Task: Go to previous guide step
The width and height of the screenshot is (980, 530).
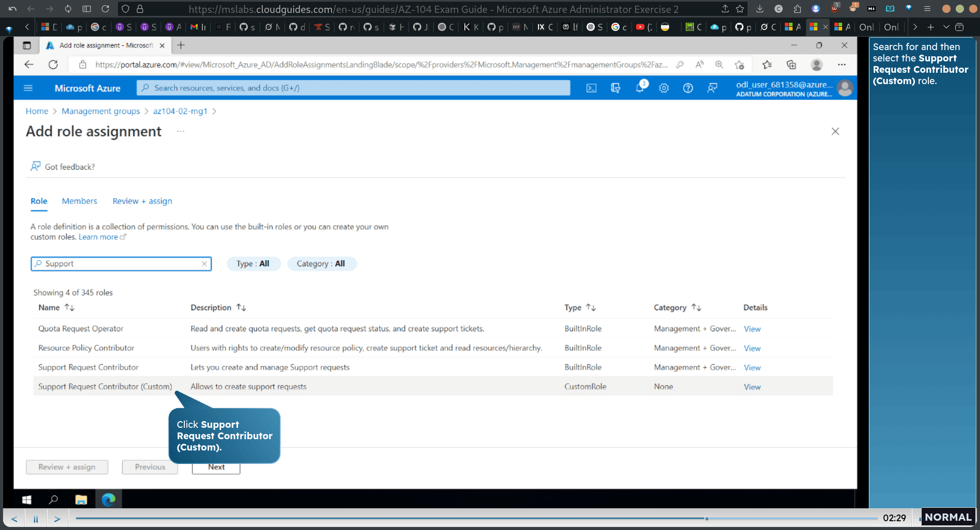Action: click(14, 519)
